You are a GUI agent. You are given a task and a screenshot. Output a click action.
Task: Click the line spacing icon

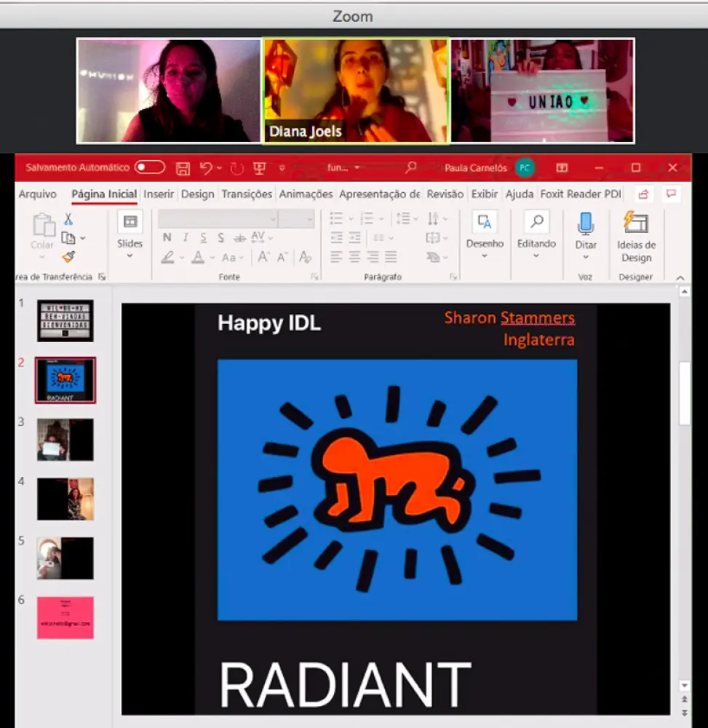pos(402,218)
